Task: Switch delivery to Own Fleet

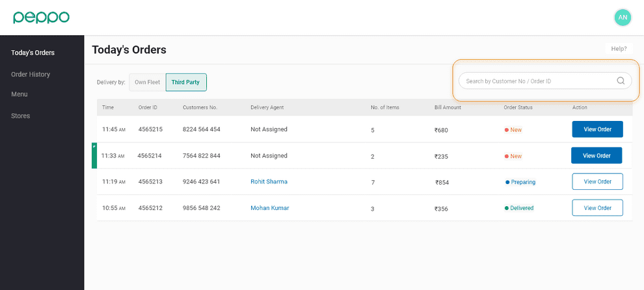Action: pos(147,83)
